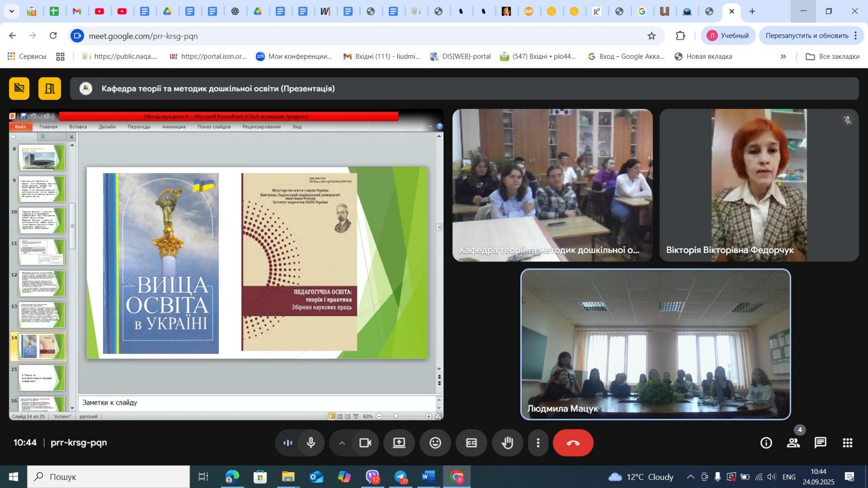
Task: Open the emoji reactions button
Action: coord(435,443)
